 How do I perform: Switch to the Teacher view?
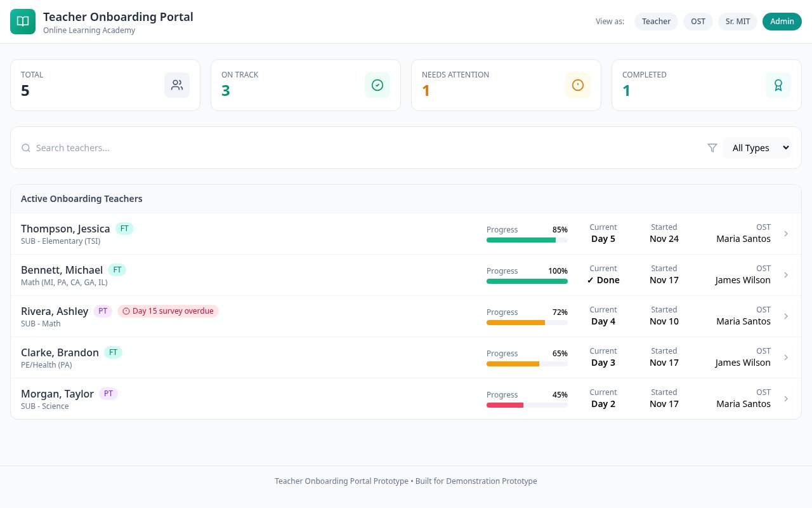pos(656,21)
